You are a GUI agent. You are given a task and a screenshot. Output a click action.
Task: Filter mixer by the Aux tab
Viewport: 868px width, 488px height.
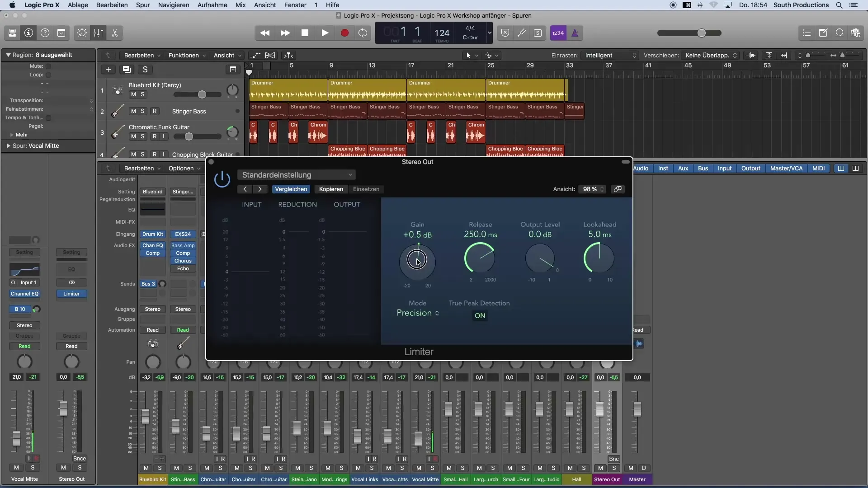683,169
